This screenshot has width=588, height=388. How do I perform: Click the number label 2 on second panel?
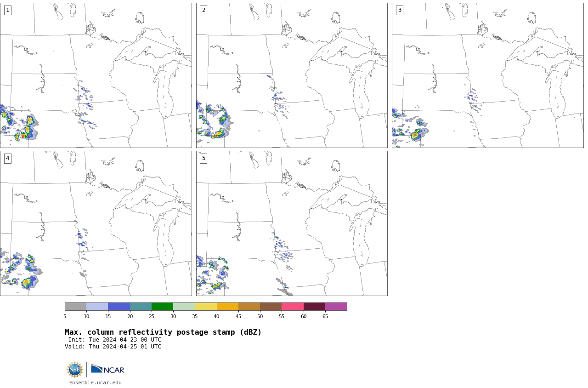204,10
